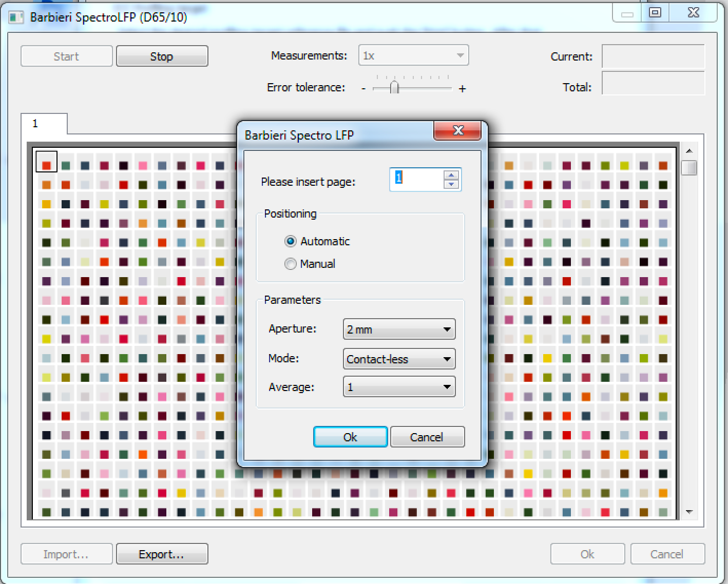Click the patch grid scrollbar up arrow

(689, 151)
